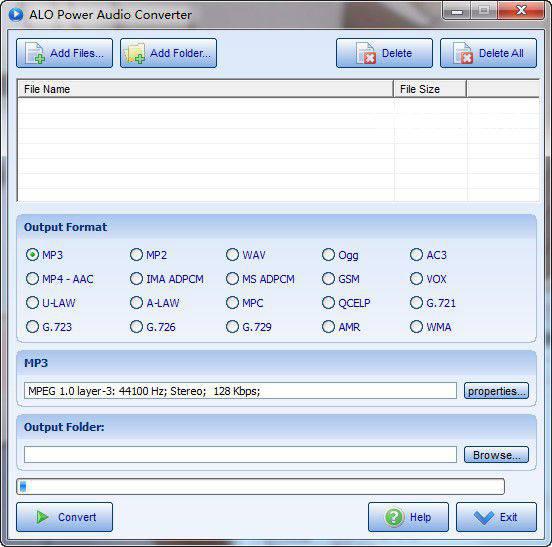Open the Help documentation
This screenshot has height=547, width=552.
[408, 517]
